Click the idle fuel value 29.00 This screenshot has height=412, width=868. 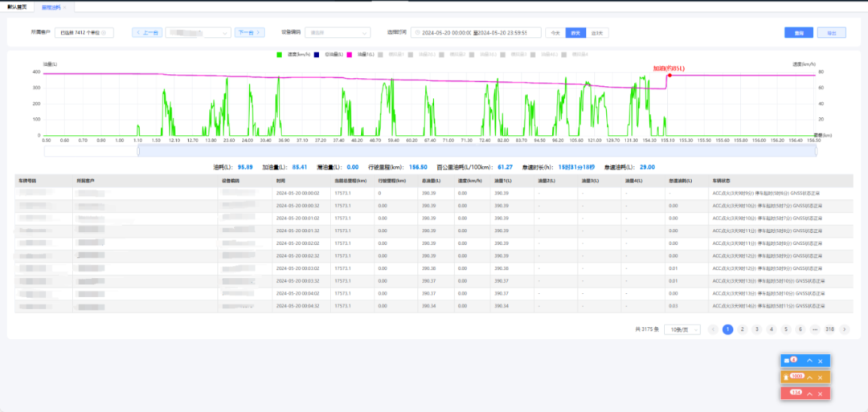(x=648, y=166)
